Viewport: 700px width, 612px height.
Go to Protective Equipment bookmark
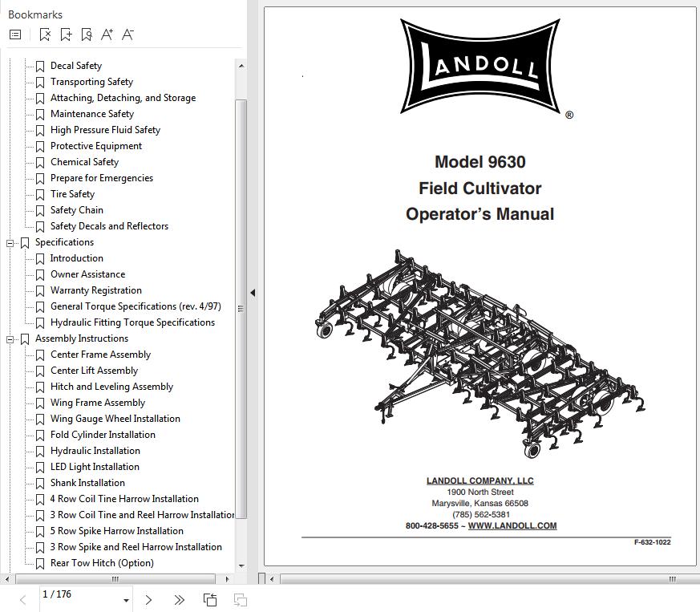coord(96,146)
